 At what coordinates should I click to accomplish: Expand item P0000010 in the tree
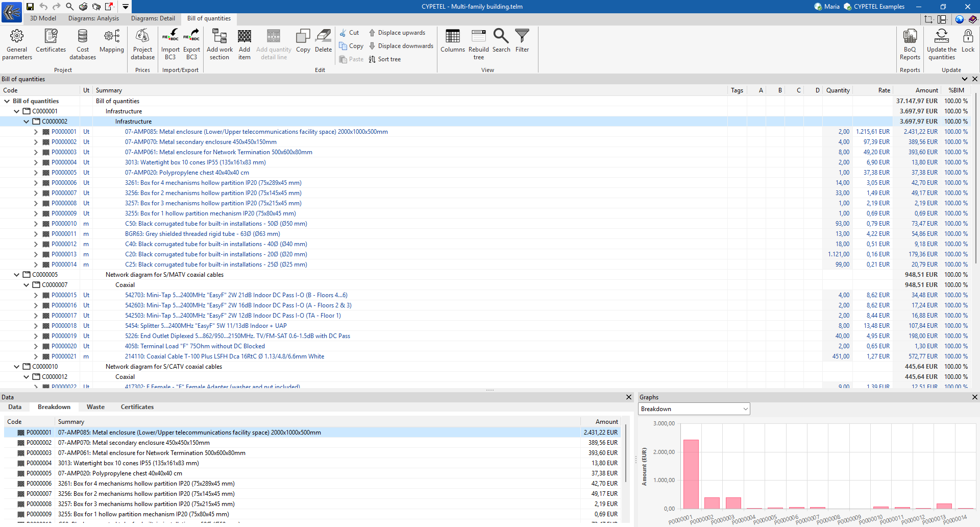coord(36,224)
